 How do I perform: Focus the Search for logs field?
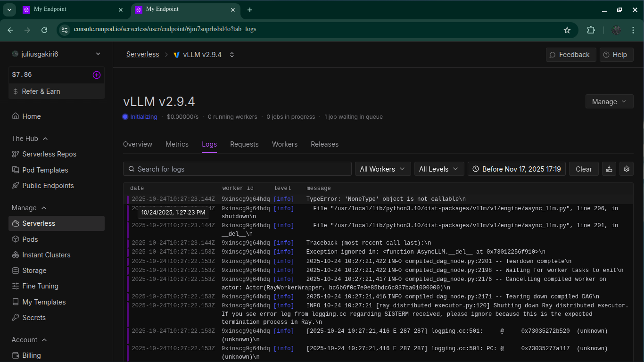pyautogui.click(x=237, y=169)
